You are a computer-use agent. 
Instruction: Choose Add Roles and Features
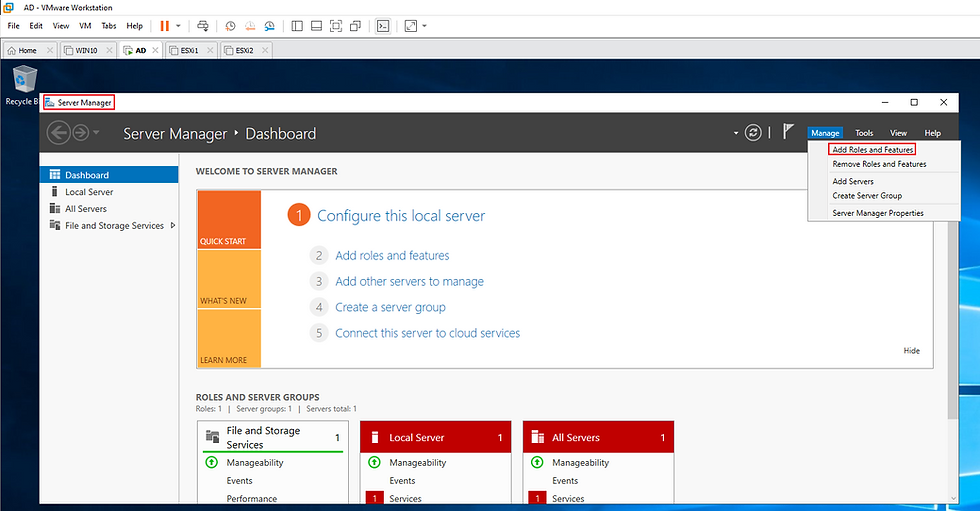tap(872, 149)
